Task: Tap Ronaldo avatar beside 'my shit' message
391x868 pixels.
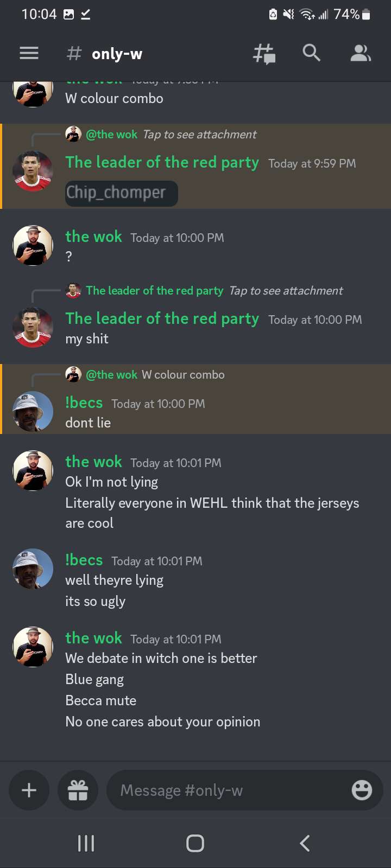Action: pos(33,327)
